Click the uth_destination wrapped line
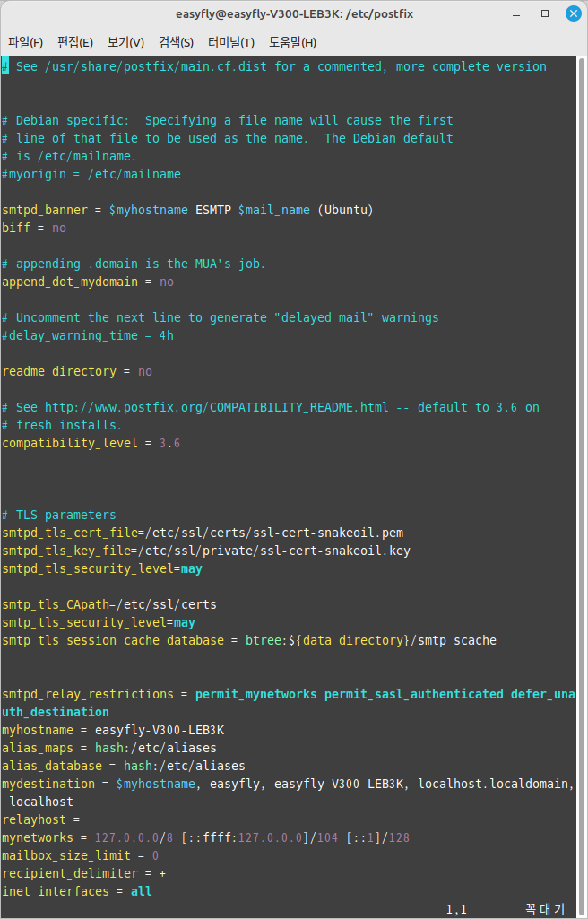This screenshot has height=919, width=588. tap(55, 712)
